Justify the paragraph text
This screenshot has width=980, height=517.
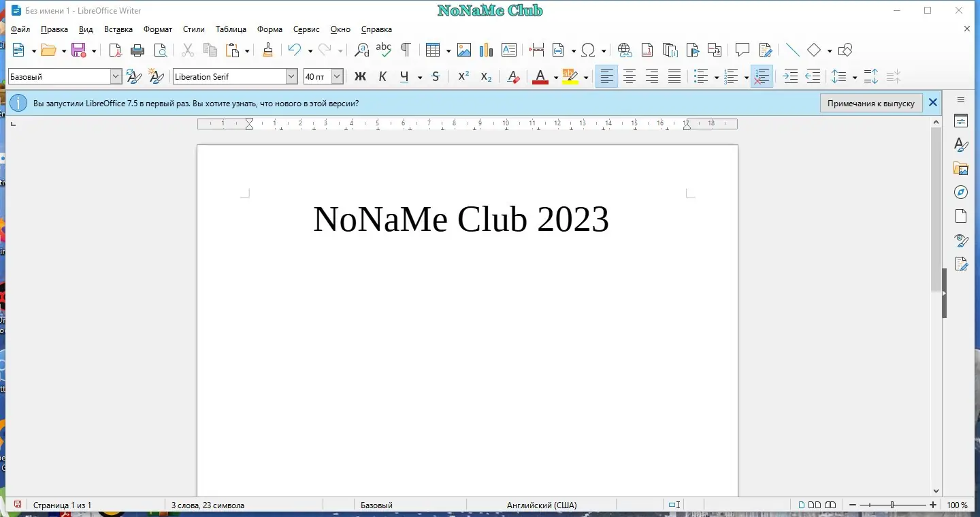674,77
